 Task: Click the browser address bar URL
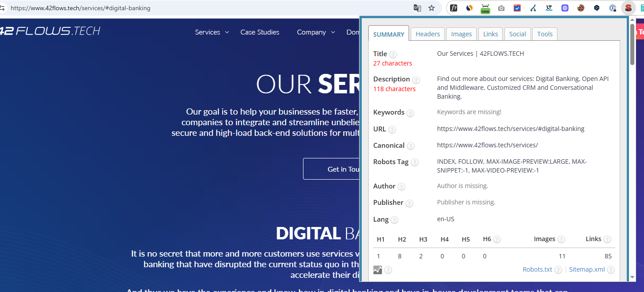tap(80, 8)
